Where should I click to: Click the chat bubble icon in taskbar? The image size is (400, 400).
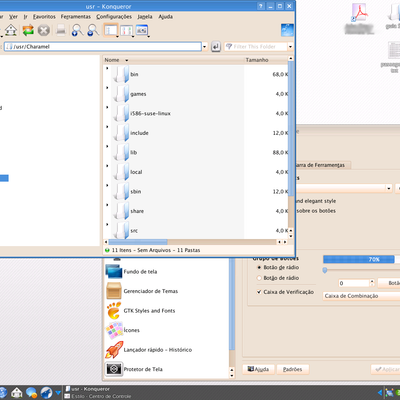pos(32,393)
